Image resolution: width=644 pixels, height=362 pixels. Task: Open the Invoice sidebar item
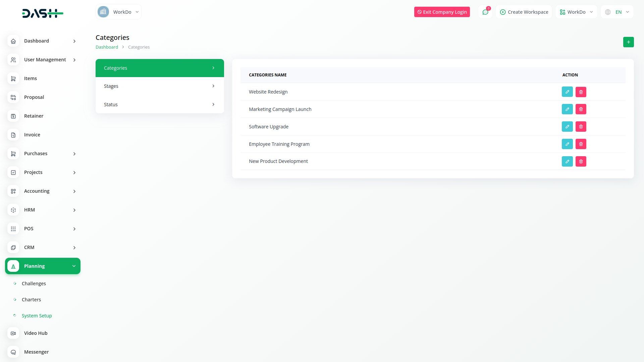32,135
